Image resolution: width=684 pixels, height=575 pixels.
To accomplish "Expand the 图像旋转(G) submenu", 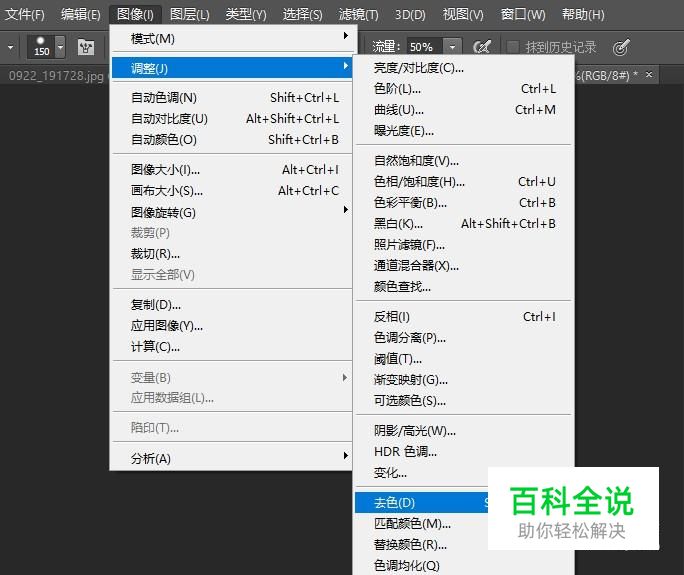I will point(232,212).
